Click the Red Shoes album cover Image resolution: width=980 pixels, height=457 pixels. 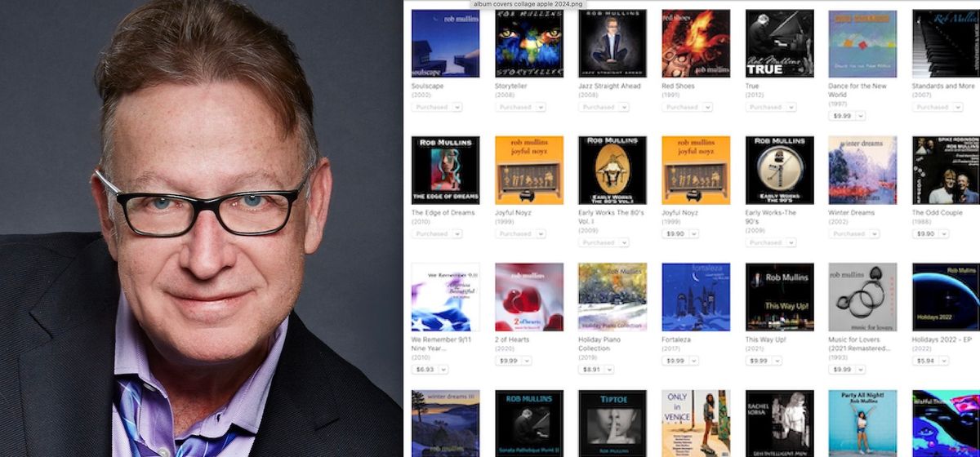[696, 43]
